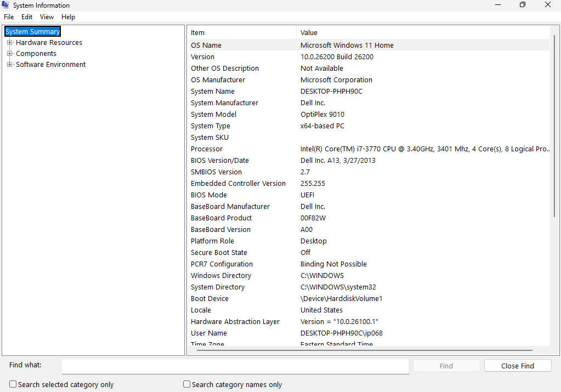Expand the Components tree node

[9, 53]
